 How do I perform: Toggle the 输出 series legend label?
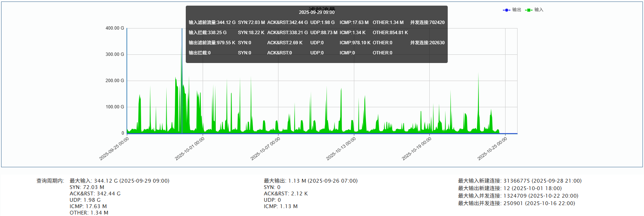click(517, 10)
